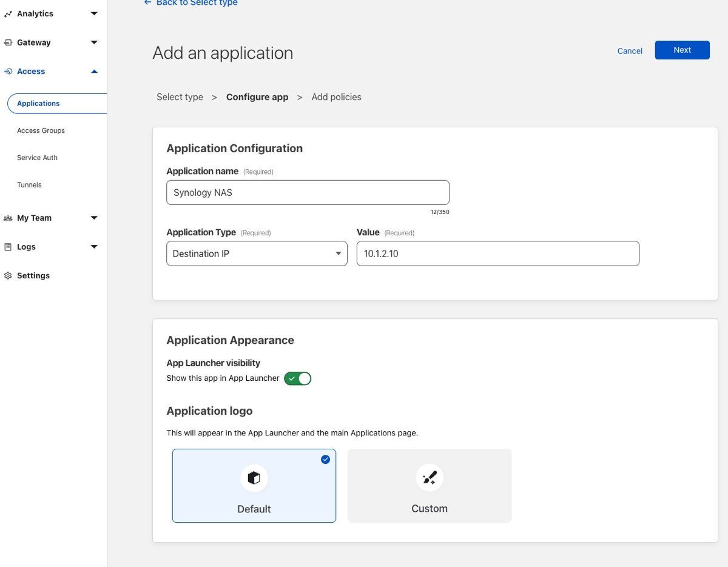Open Access Groups in sidebar
This screenshot has width=728, height=567.
tap(41, 130)
